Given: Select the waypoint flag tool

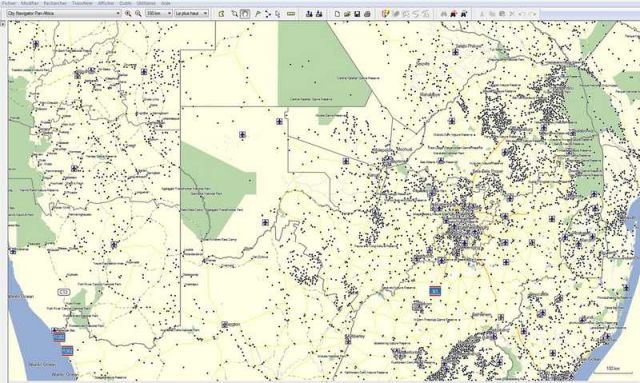Looking at the screenshot, I should [x=258, y=13].
